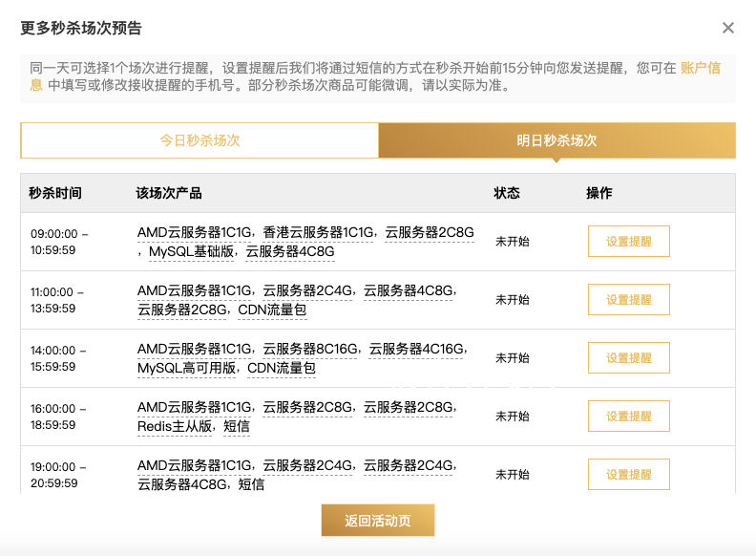The image size is (756, 556).
Task: Click 未开始 status in 14:00 row
Action: coord(513,357)
